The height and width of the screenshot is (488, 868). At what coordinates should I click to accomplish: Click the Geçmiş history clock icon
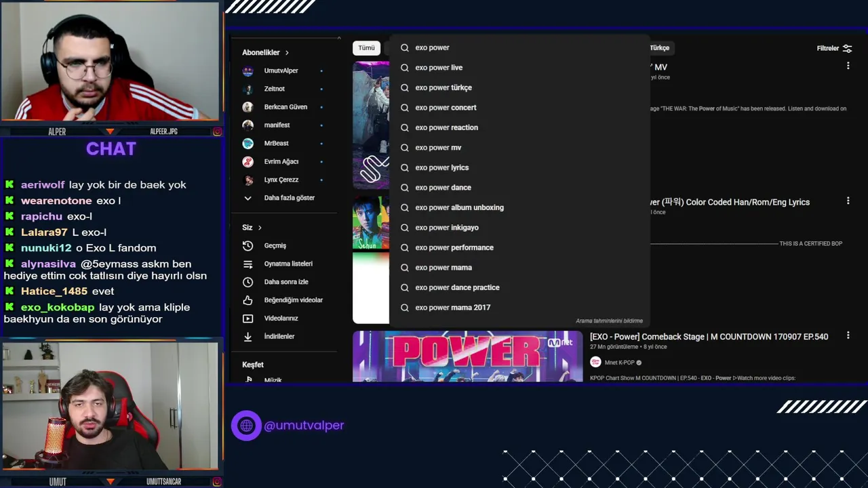pyautogui.click(x=248, y=245)
